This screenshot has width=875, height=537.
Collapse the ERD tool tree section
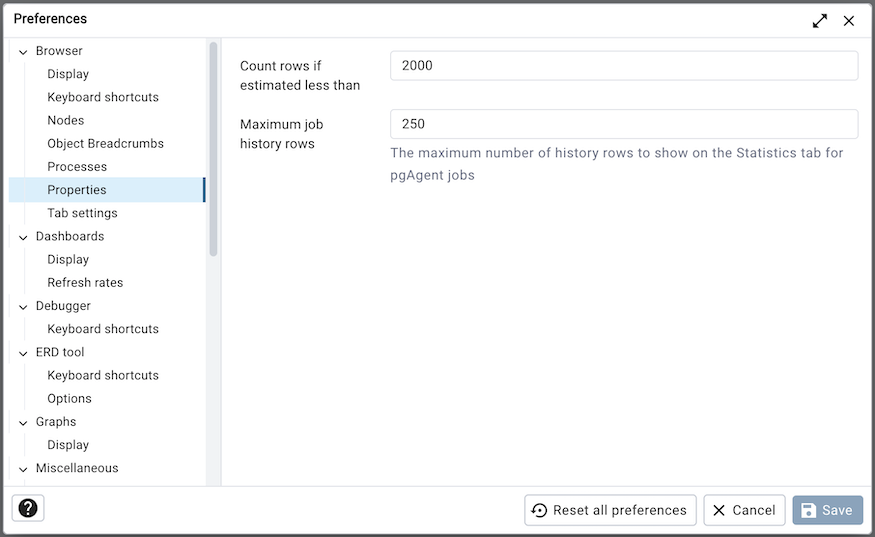tap(23, 353)
